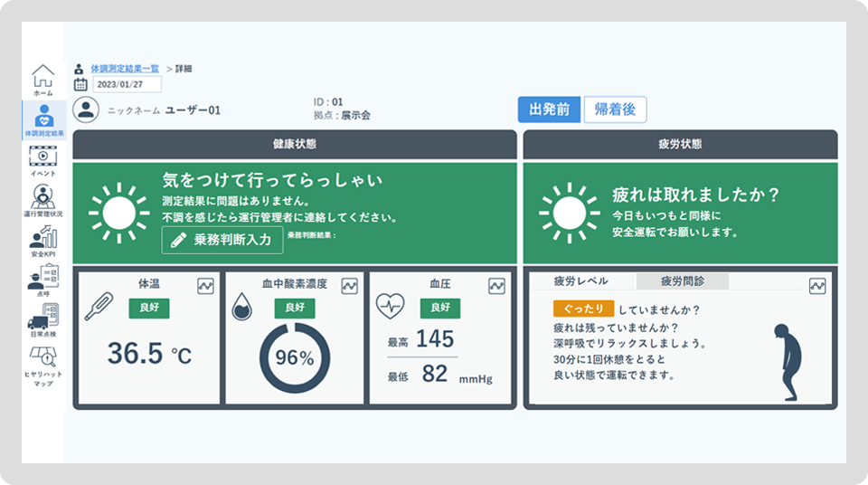The height and width of the screenshot is (485, 868).
Task: Click the 最高 145 blood pressure value
Action: (x=420, y=338)
